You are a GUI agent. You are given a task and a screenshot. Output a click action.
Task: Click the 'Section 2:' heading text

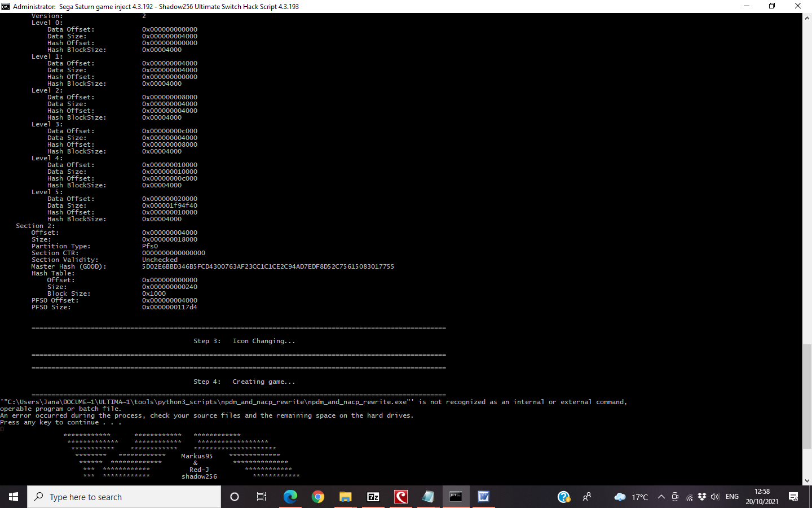point(36,226)
